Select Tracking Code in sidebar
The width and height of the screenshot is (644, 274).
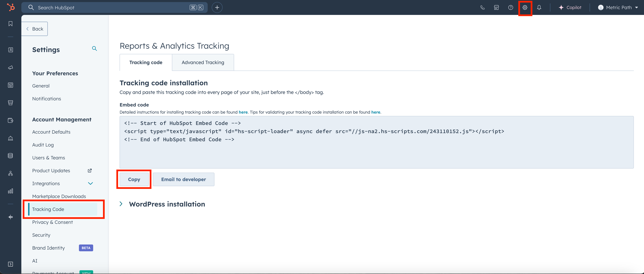coord(63,209)
